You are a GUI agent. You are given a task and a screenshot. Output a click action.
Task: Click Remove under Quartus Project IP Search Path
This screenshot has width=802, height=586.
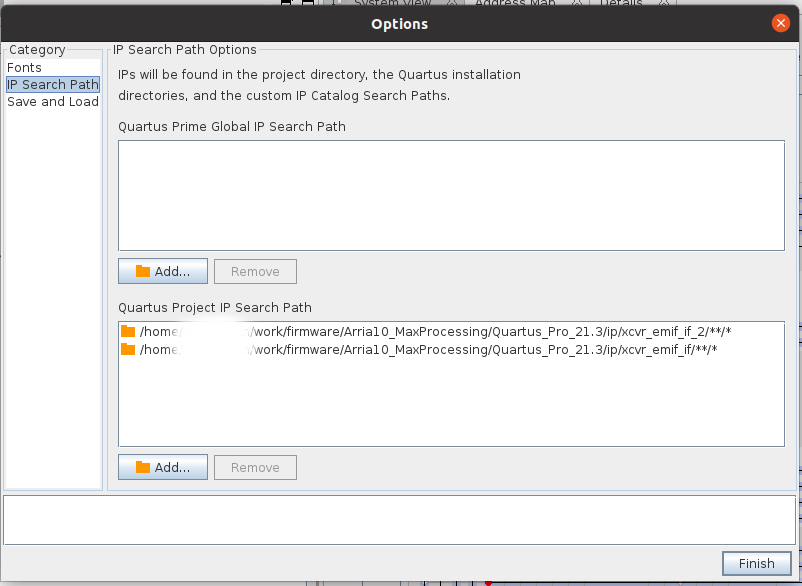(255, 467)
